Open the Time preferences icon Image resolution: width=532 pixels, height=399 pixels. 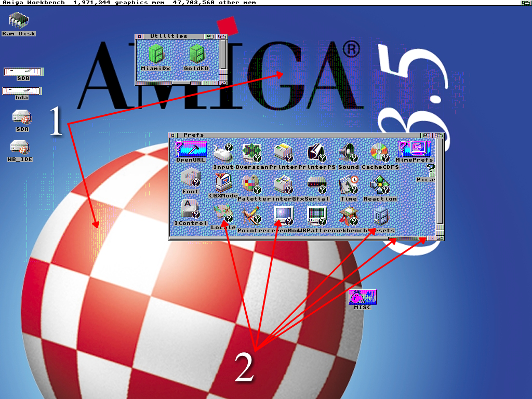(348, 185)
